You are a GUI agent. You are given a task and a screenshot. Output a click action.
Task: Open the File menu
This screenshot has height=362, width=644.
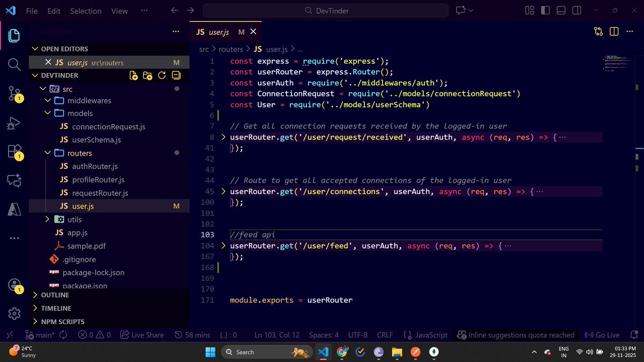click(32, 11)
